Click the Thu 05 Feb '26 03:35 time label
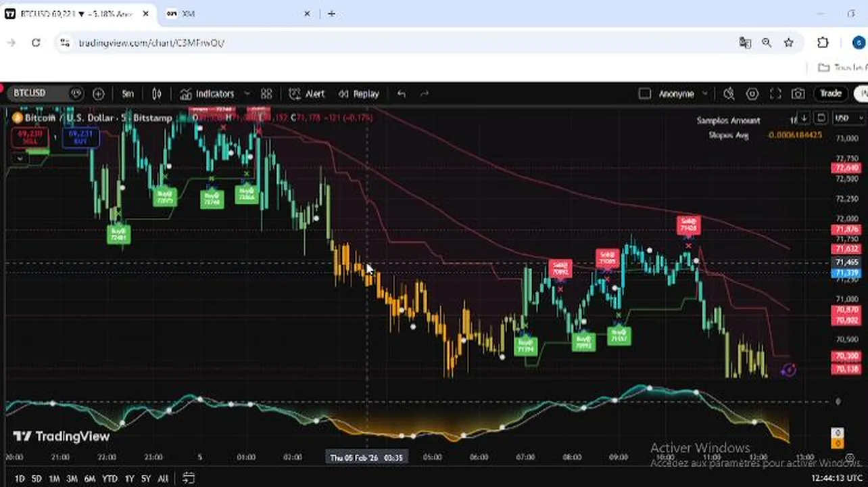This screenshot has width=868, height=487. pos(366,458)
